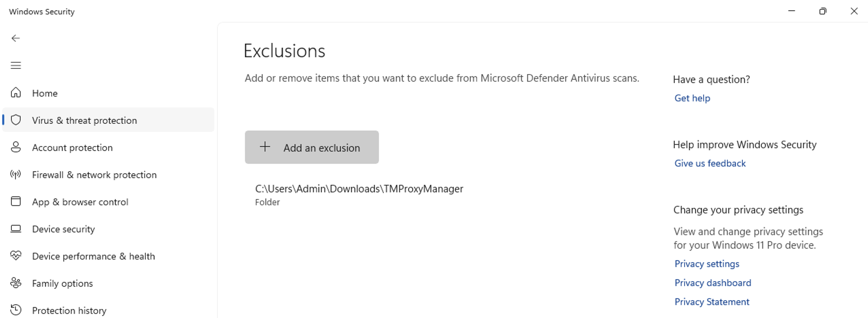Expand the TMProxyManager folder exclusion entry
Image resolution: width=868 pixels, height=318 pixels.
pos(359,195)
